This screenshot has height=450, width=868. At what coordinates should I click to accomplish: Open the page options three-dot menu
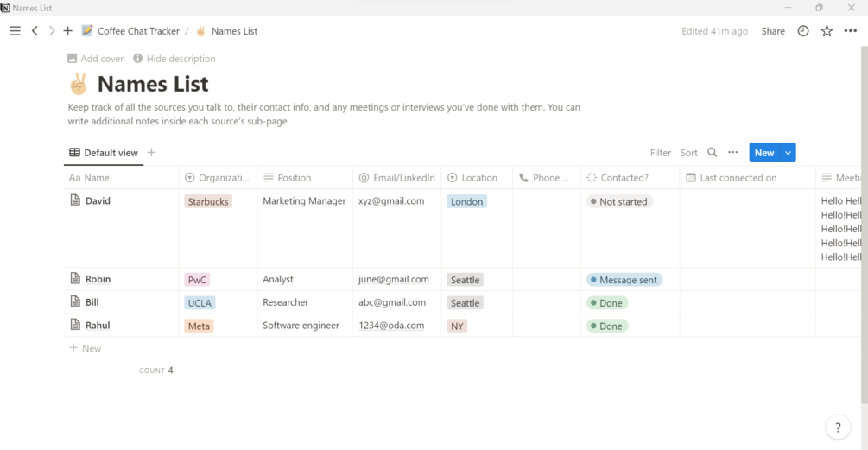[x=851, y=31]
